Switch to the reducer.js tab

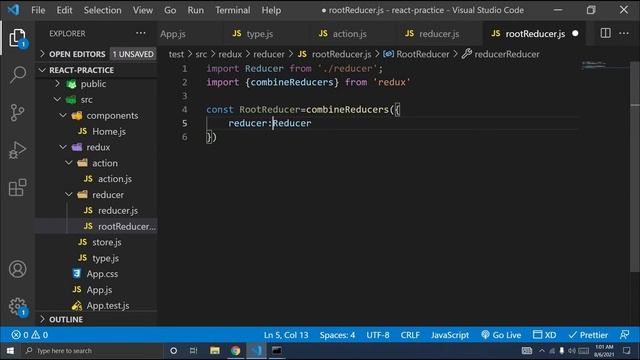pos(438,33)
